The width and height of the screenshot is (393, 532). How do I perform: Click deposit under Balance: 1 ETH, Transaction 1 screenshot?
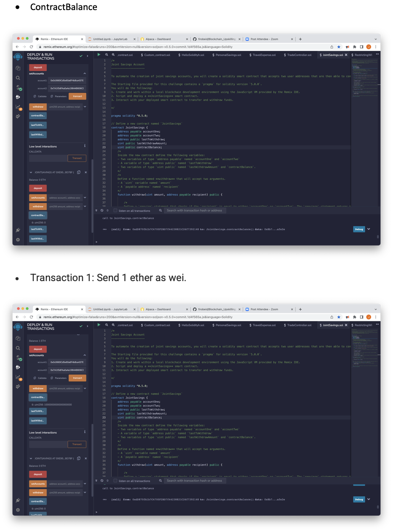click(38, 349)
